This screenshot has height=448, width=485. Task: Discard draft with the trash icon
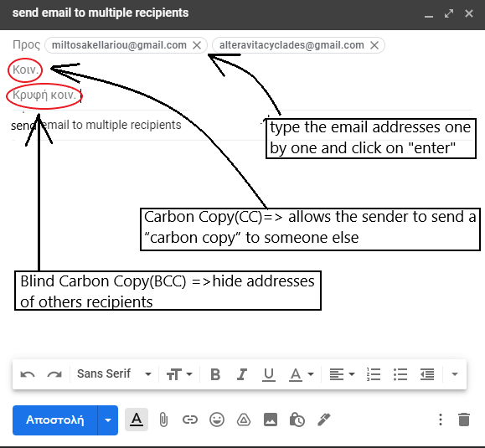[x=464, y=420]
